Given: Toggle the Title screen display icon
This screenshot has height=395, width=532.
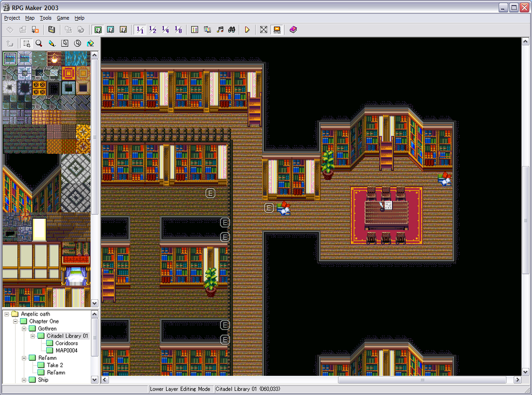Looking at the screenshot, I should [x=277, y=30].
